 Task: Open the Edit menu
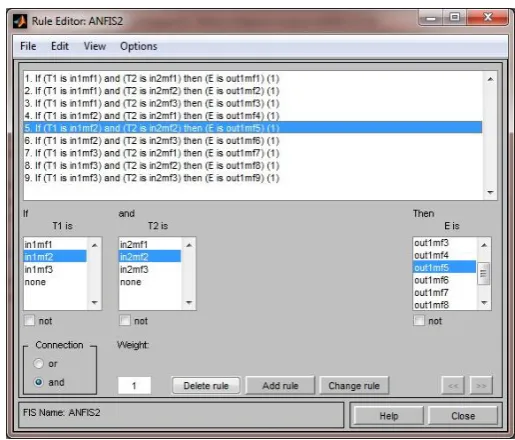click(60, 46)
